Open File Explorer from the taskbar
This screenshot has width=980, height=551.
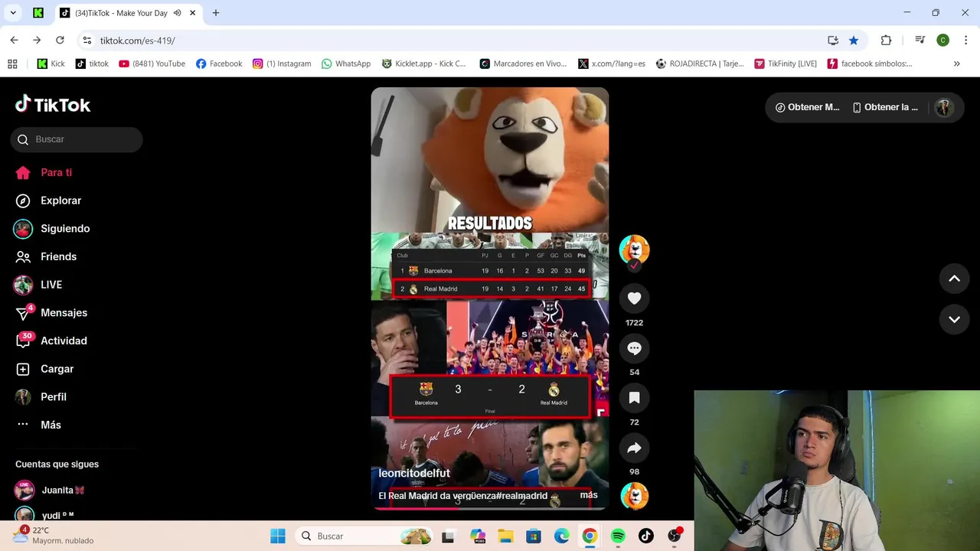click(x=505, y=536)
